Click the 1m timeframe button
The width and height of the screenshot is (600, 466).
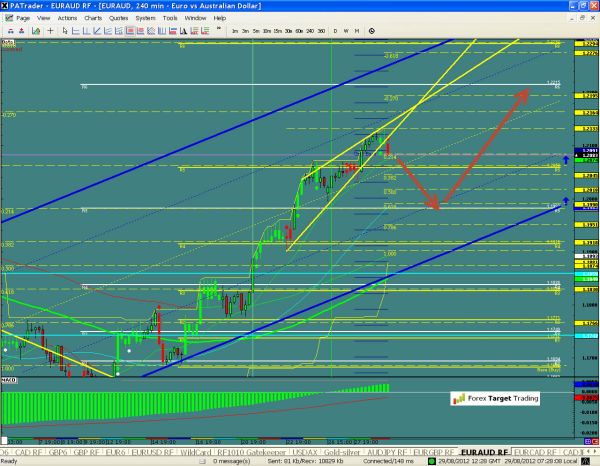coord(233,31)
